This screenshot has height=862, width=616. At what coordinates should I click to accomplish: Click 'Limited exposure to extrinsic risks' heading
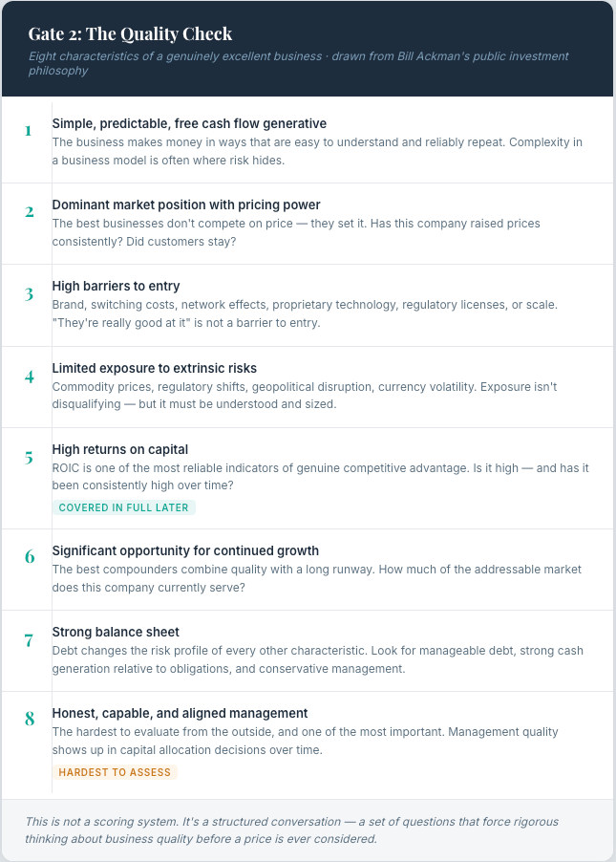click(155, 368)
